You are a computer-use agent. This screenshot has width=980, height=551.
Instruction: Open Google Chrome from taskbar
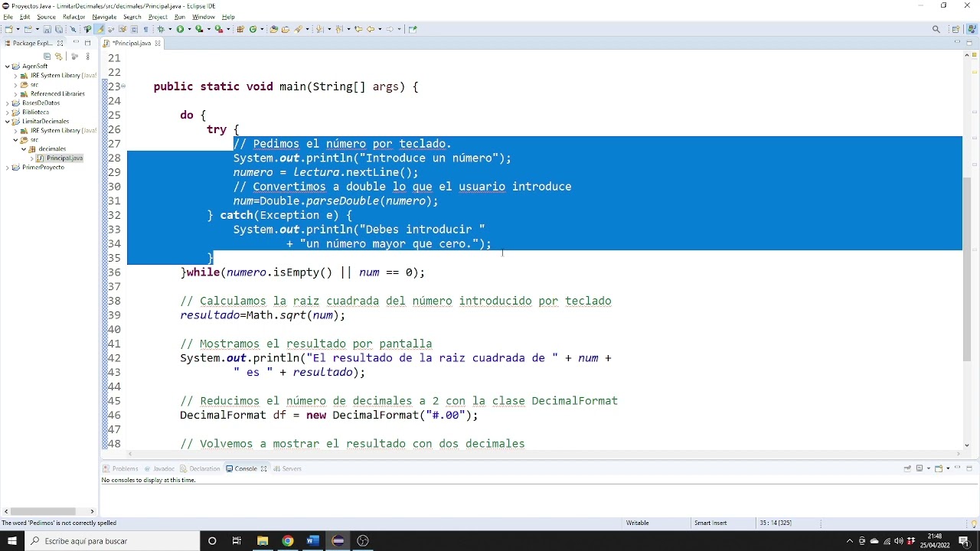tap(287, 541)
